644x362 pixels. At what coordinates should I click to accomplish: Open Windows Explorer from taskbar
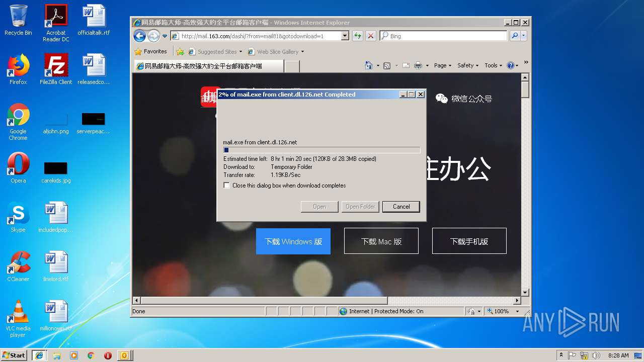click(x=57, y=355)
